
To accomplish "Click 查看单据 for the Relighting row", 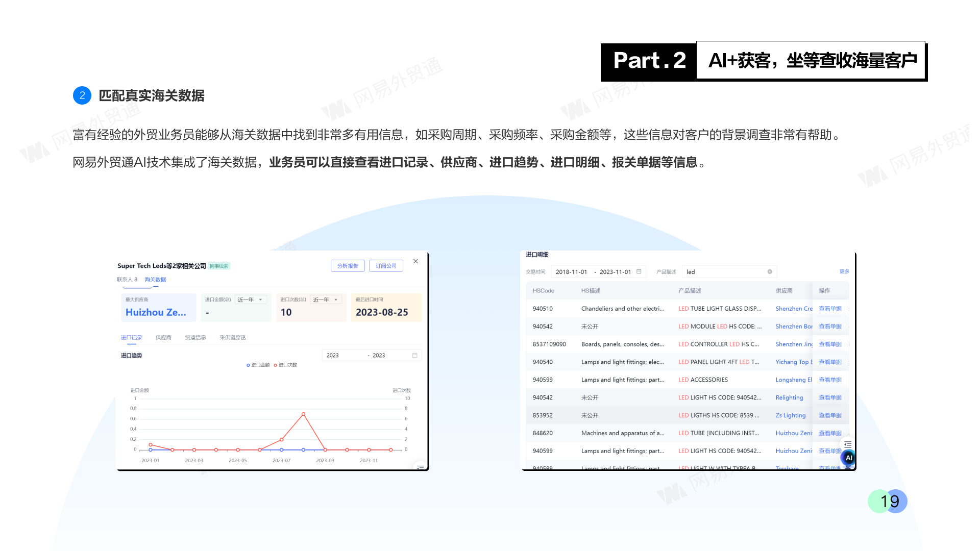I will click(x=830, y=397).
